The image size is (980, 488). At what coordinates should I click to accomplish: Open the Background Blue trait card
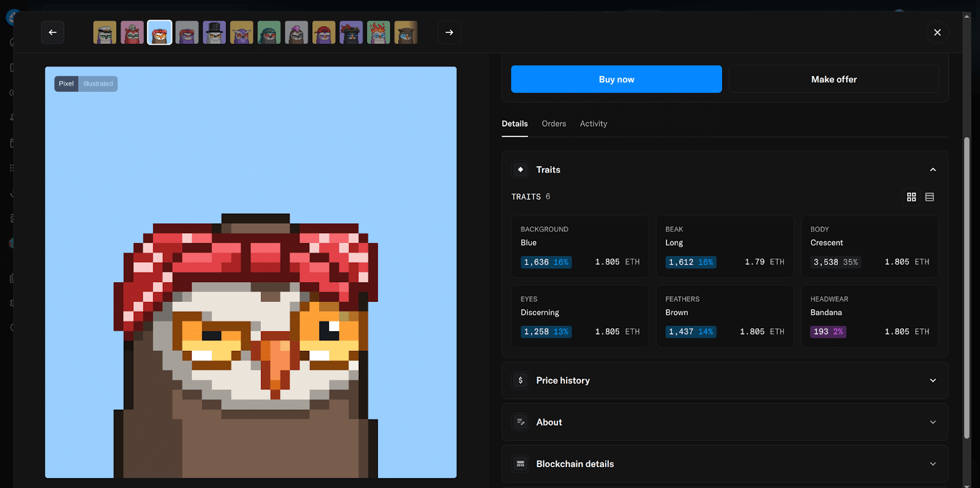(x=580, y=247)
